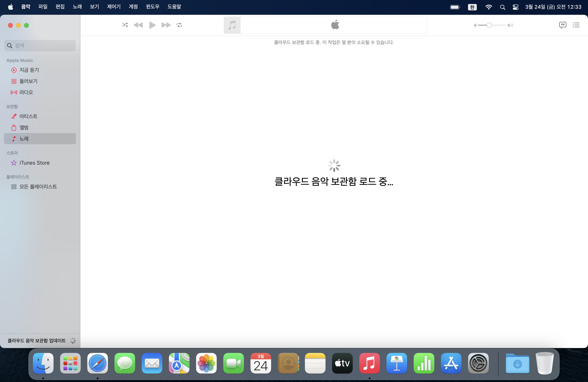Open Control Center in menu bar
Image resolution: width=588 pixels, height=382 pixels.
tap(515, 7)
